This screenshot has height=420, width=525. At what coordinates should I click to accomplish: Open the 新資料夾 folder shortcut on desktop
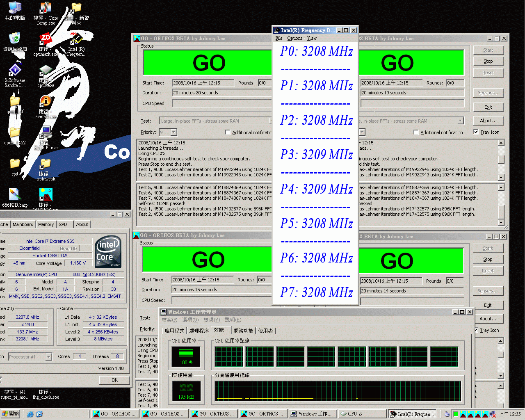pos(76,8)
